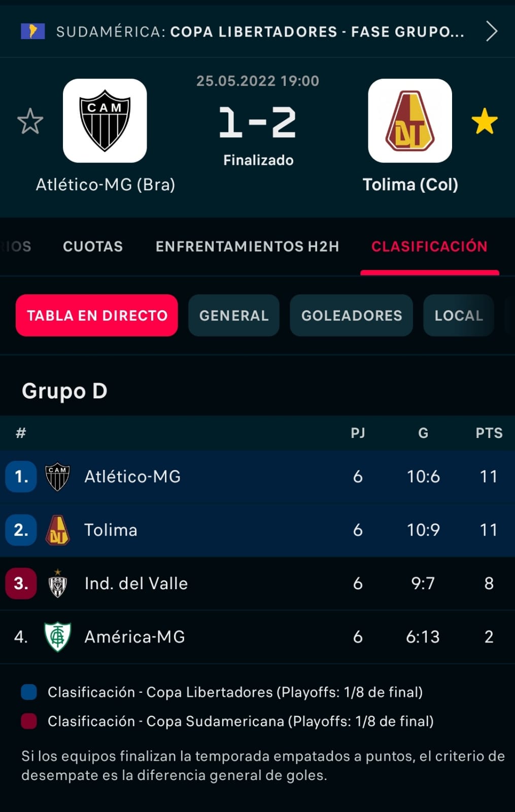Tap the competition flag icon

point(33,31)
